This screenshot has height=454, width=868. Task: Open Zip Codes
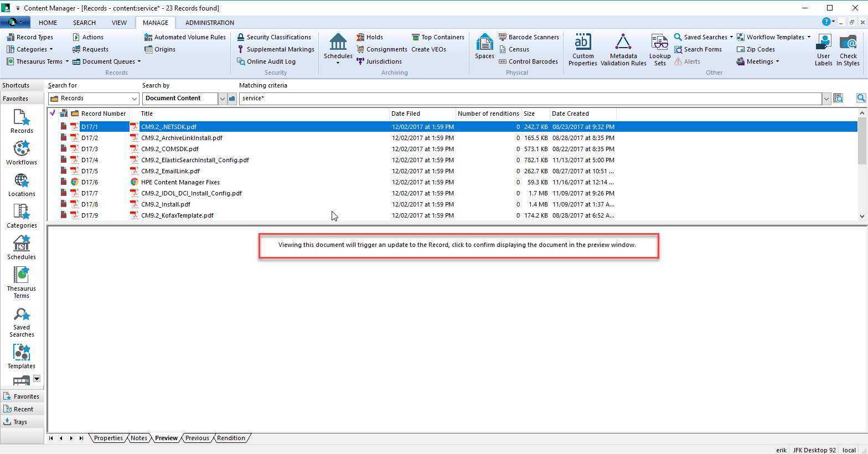coord(756,49)
